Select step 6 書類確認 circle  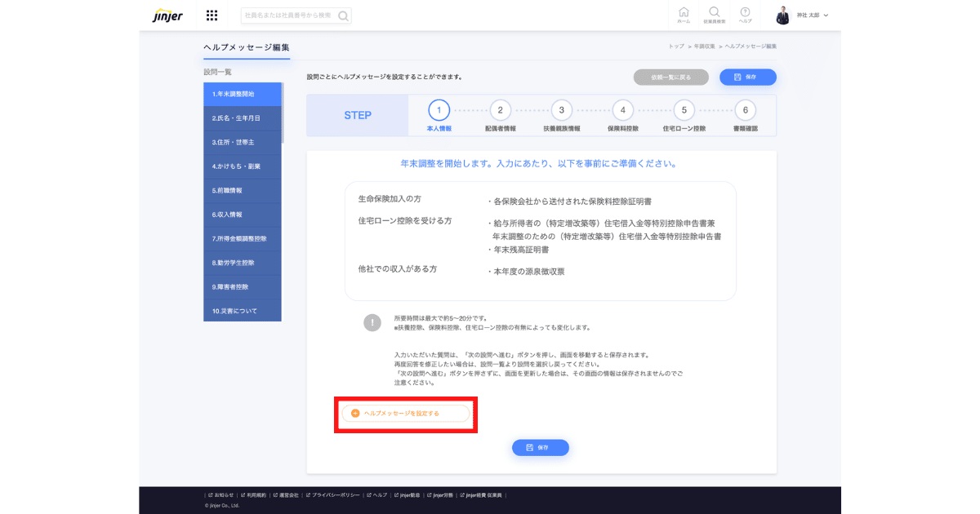[x=744, y=110]
